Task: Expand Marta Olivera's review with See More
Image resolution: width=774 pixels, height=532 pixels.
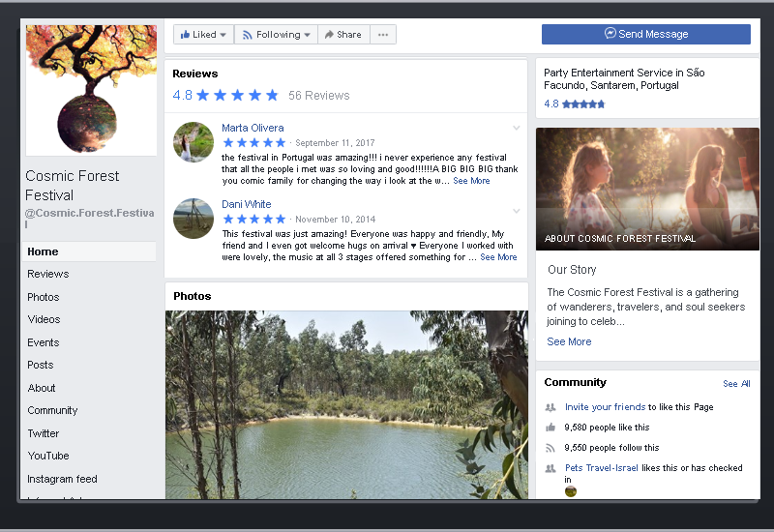Action: pyautogui.click(x=471, y=181)
